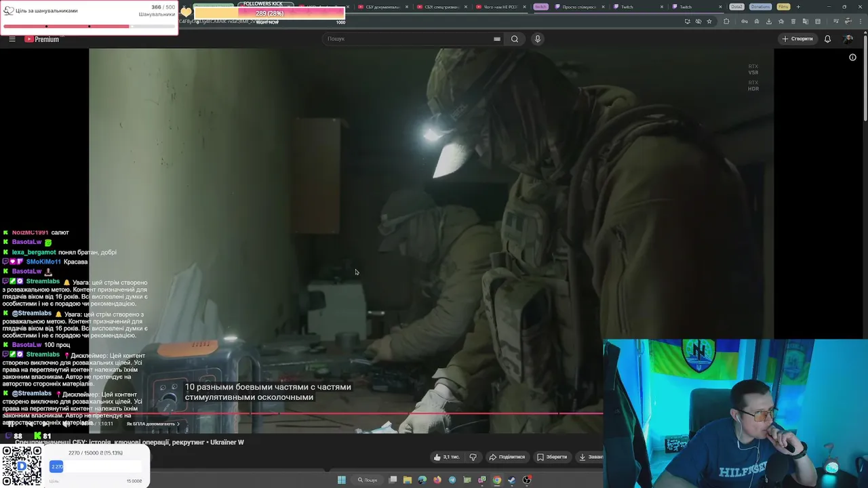Click the trash can extension icon

(793, 21)
